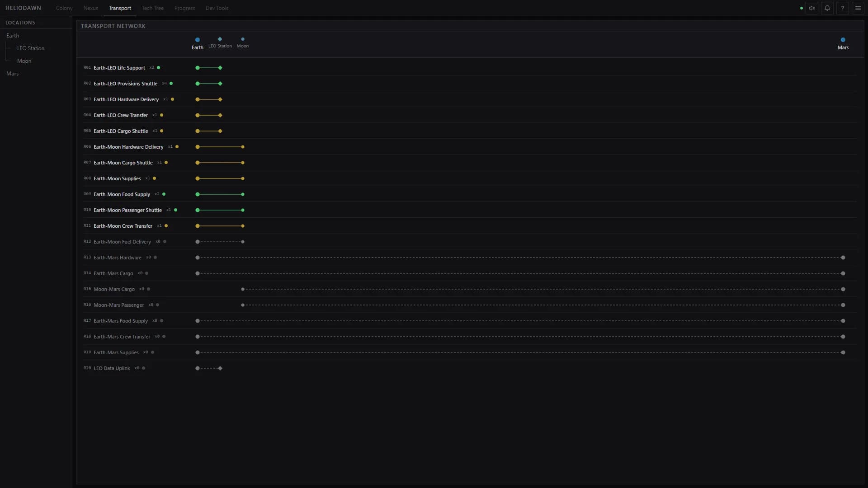Select Mars in the Locations tree
Viewport: 868px width, 488px height.
click(x=13, y=74)
